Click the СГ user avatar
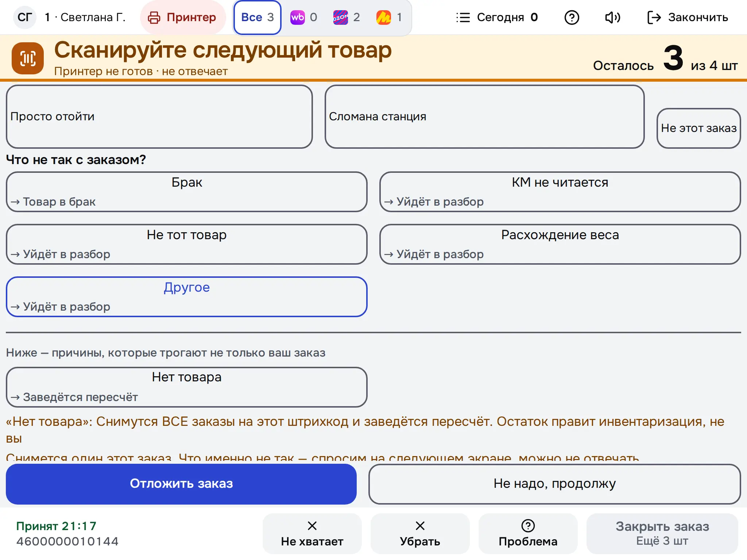The width and height of the screenshot is (747, 560). tap(25, 17)
